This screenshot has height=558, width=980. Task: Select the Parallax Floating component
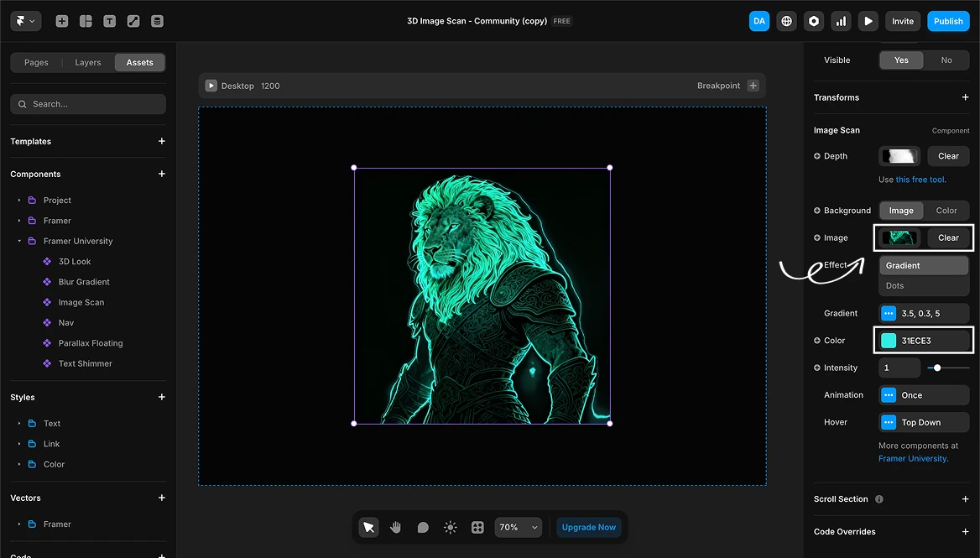tap(91, 343)
